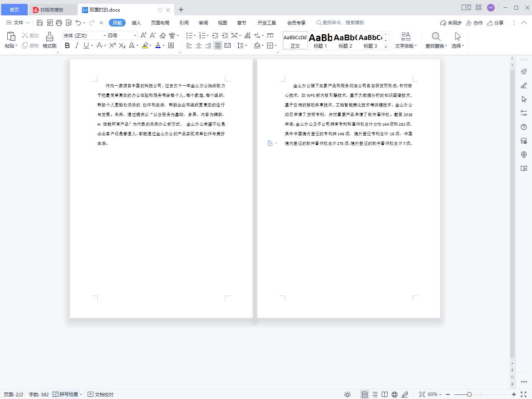Toggle Underline formatting
Viewport: 532px width, 399px height.
[86, 45]
